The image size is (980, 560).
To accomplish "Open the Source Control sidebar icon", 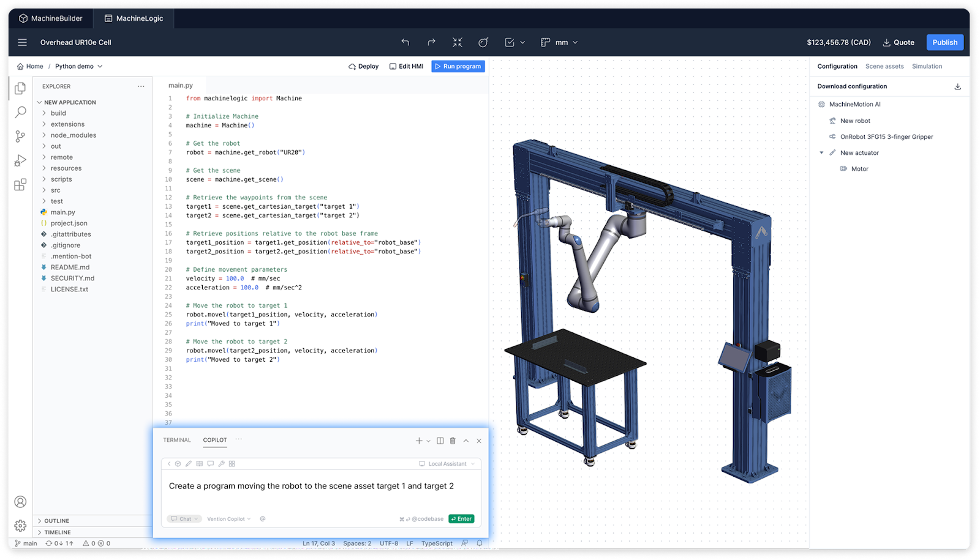I will pos(20,136).
